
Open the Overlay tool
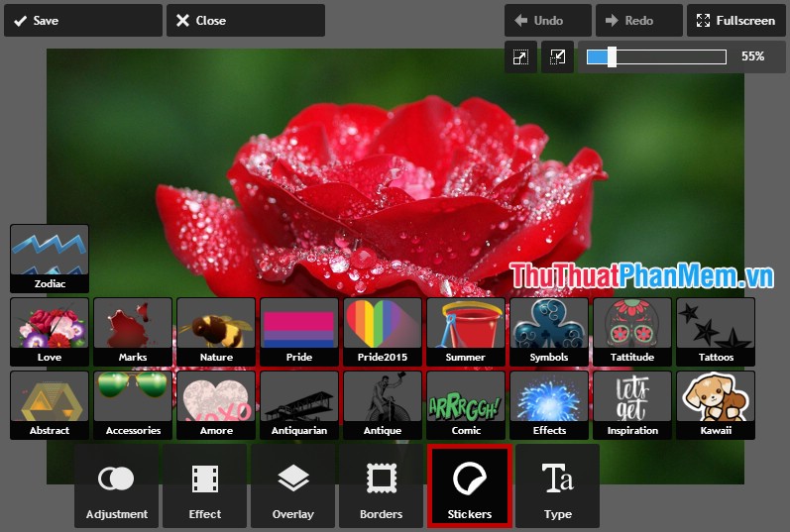coord(292,486)
